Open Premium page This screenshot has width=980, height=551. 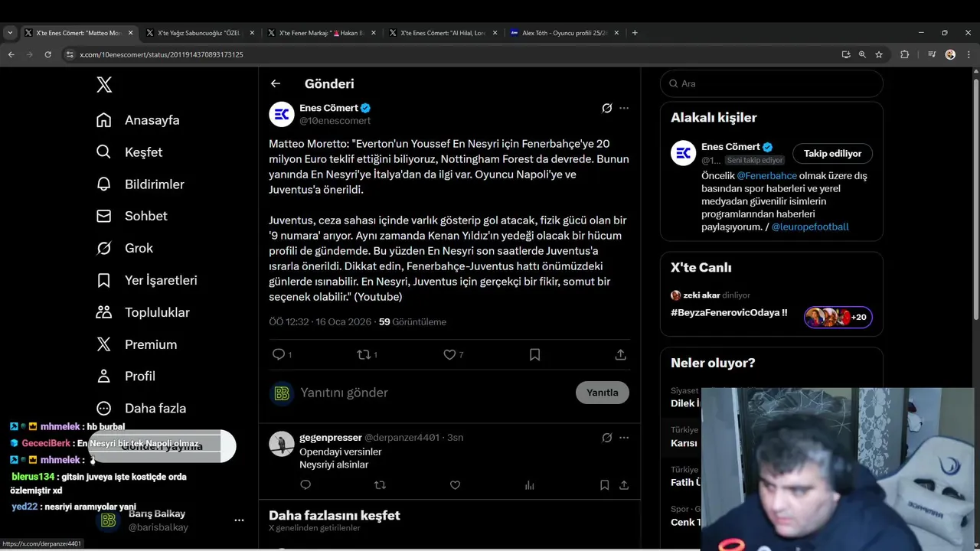pos(136,344)
